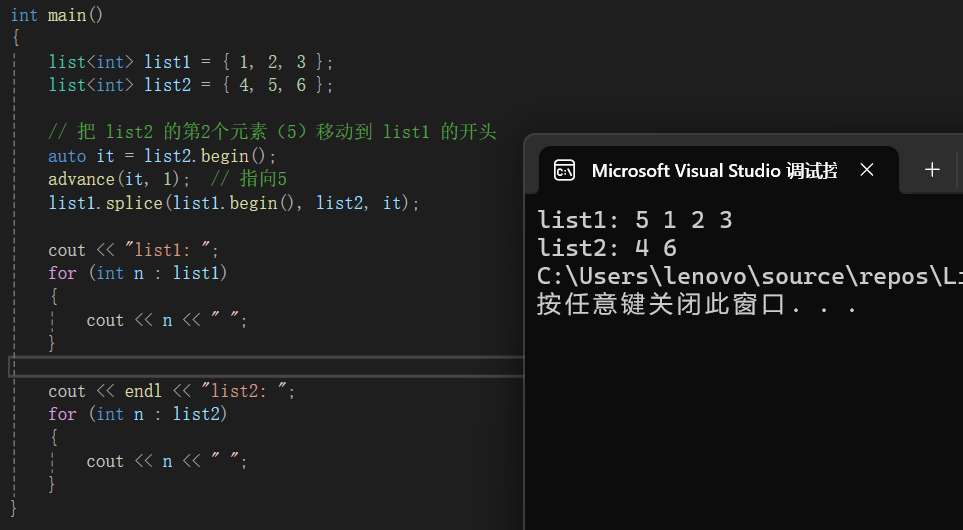Click the 'list1.splice(list1.begin(), list2, it);' line
This screenshot has width=963, height=530.
(x=234, y=203)
